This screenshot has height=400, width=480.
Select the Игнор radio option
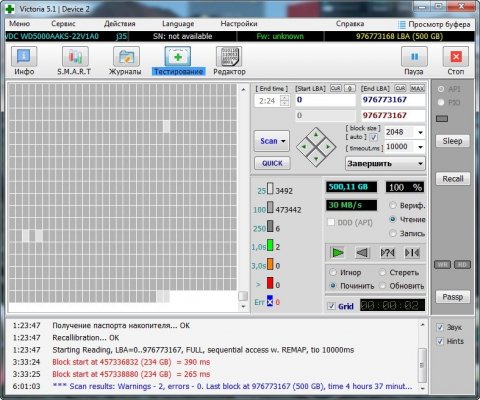click(x=333, y=272)
